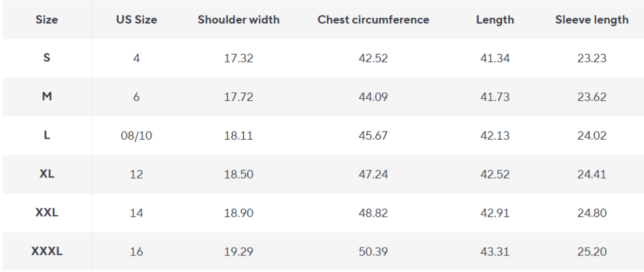Select the S size row label
This screenshot has height=272, width=644.
coord(47,58)
